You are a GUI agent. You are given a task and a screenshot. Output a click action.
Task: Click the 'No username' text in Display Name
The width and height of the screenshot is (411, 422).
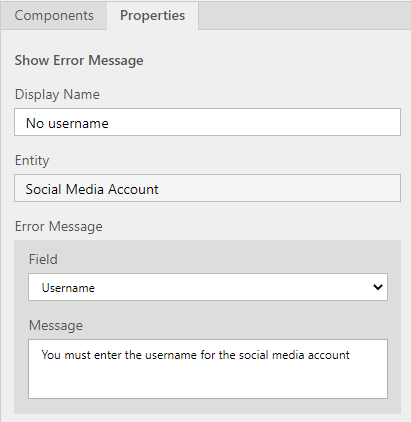[67, 123]
